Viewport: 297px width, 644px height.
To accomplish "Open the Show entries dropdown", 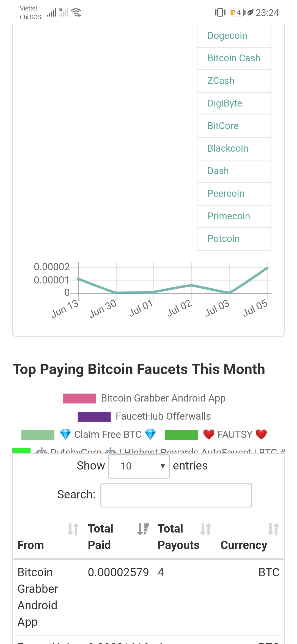I will coord(139,466).
